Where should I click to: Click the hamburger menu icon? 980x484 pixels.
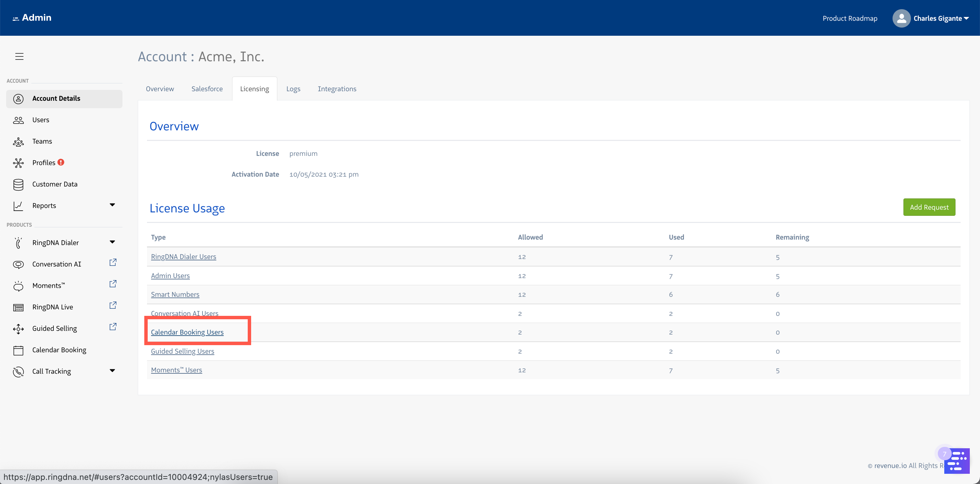click(x=19, y=57)
